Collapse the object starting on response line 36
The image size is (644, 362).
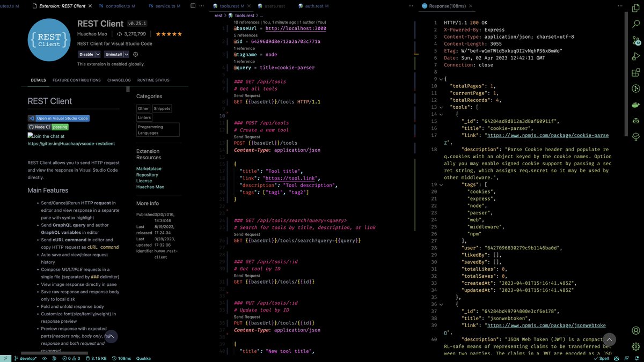[441, 304]
